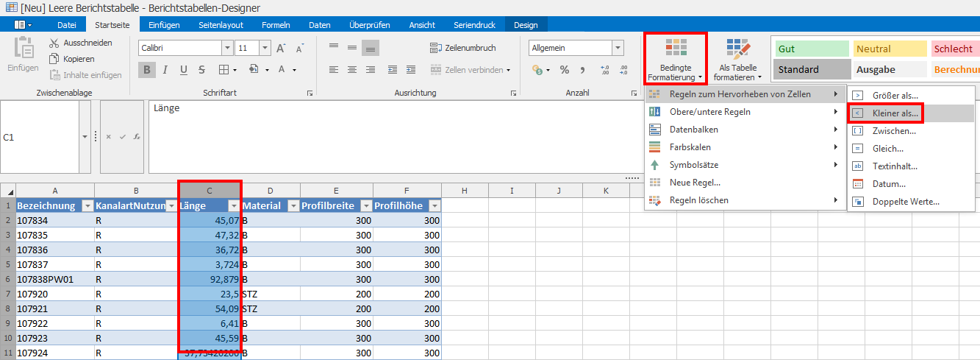This screenshot has width=980, height=360.
Task: Apply the Gut cell style swatch
Action: pyautogui.click(x=810, y=49)
